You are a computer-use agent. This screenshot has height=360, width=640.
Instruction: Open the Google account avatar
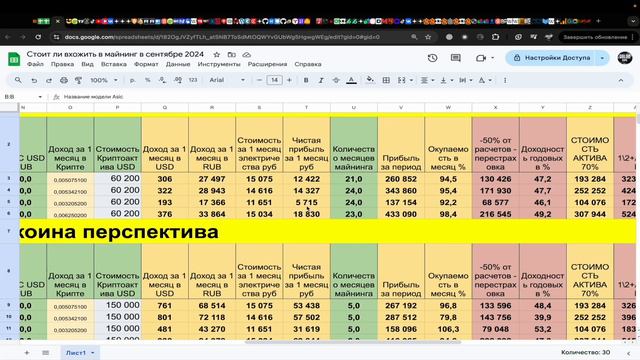point(624,58)
